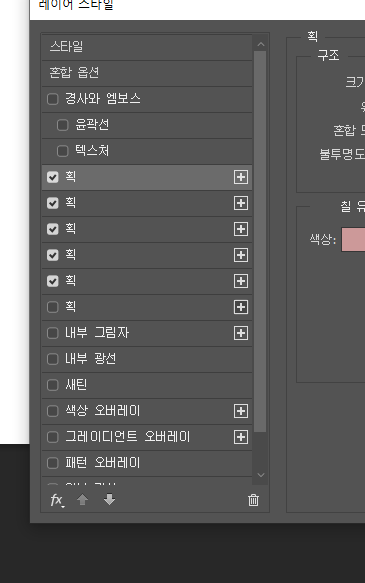Move effect up with the up arrow icon

click(x=83, y=500)
